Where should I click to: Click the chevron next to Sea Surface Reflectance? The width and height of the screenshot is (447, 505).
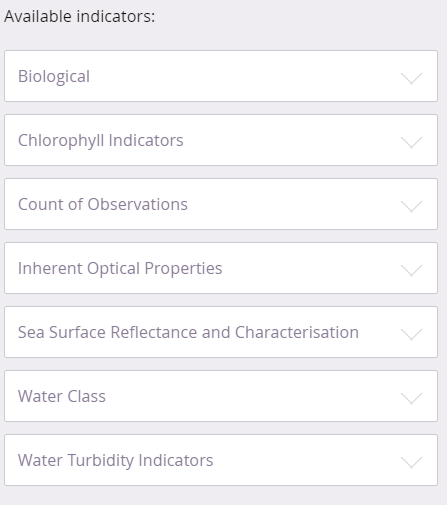pyautogui.click(x=411, y=334)
